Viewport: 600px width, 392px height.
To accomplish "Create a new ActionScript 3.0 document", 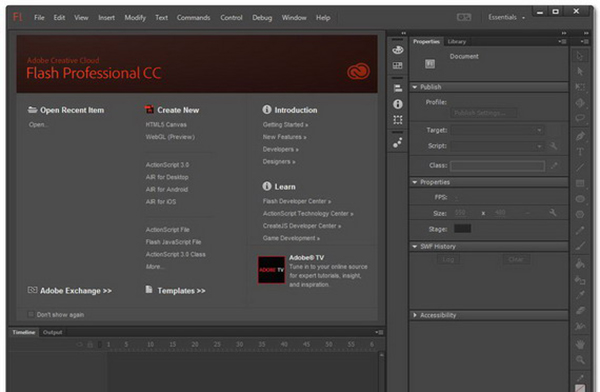I will point(167,165).
